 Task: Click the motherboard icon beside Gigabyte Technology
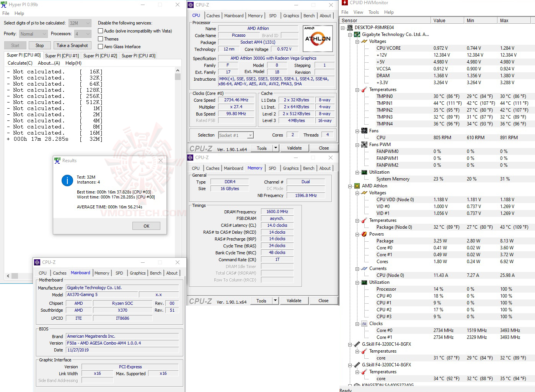click(357, 34)
